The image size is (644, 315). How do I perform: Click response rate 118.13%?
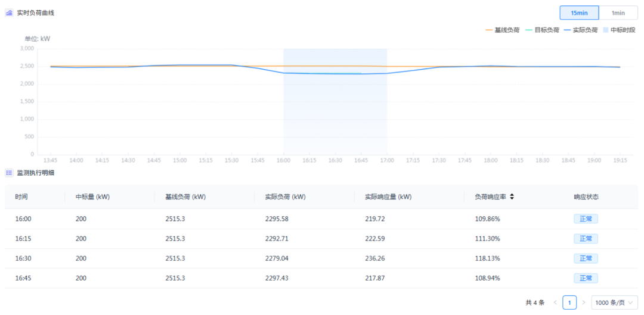click(488, 258)
